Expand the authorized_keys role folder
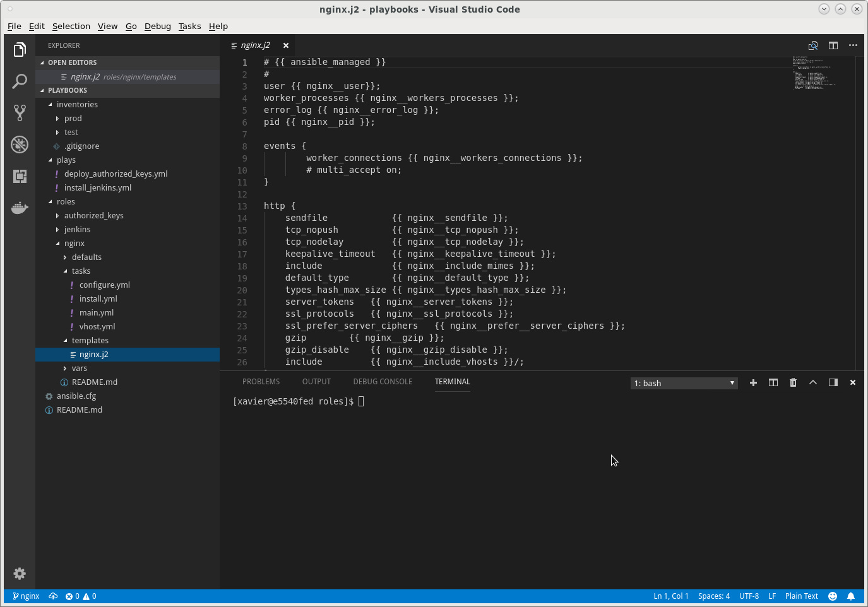 (128, 216)
